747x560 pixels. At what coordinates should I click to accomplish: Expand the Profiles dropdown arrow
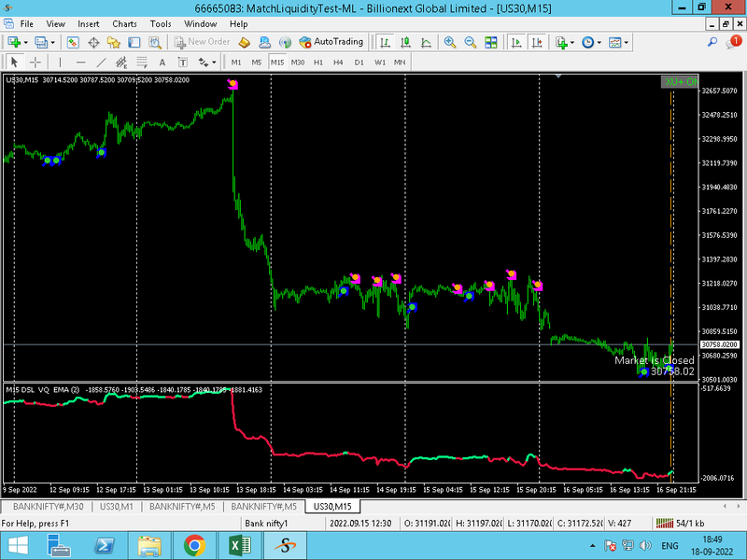[x=53, y=43]
